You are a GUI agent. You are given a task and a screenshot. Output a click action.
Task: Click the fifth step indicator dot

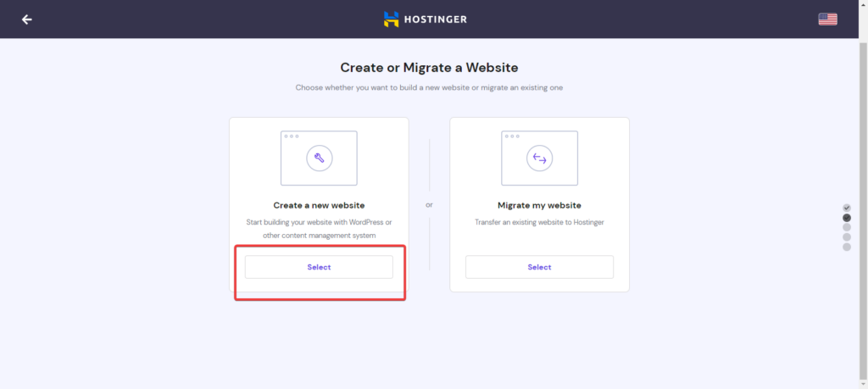847,247
